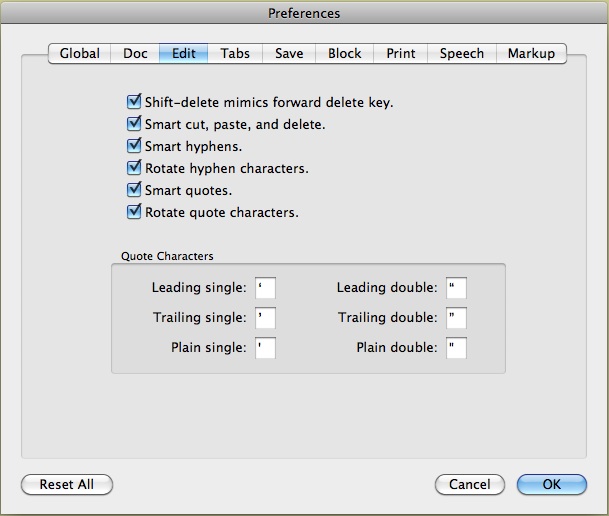Image resolution: width=609 pixels, height=516 pixels.
Task: Open the Doc preferences tab
Action: pyautogui.click(x=135, y=54)
